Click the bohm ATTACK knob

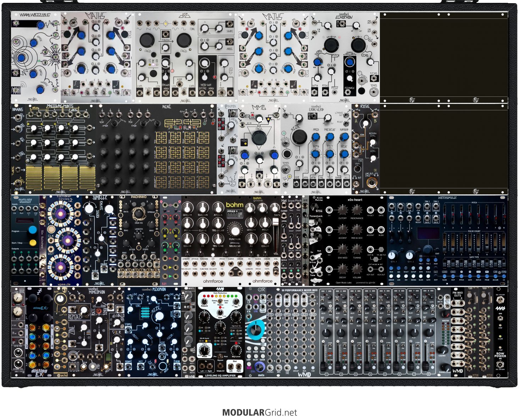pos(218,208)
